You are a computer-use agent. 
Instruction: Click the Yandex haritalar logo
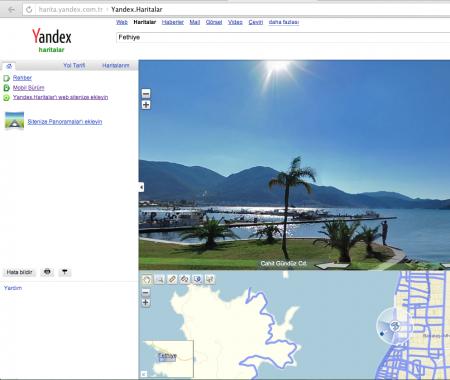52,40
